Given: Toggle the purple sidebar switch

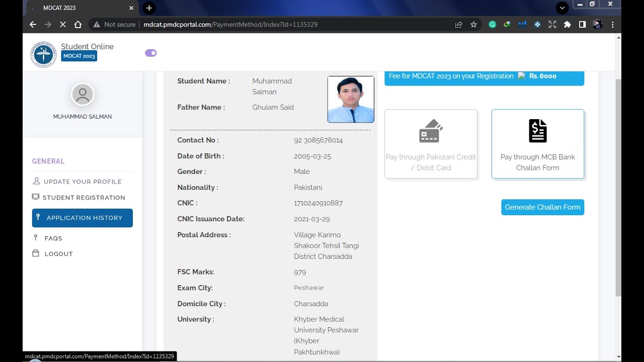Looking at the screenshot, I should click(151, 53).
